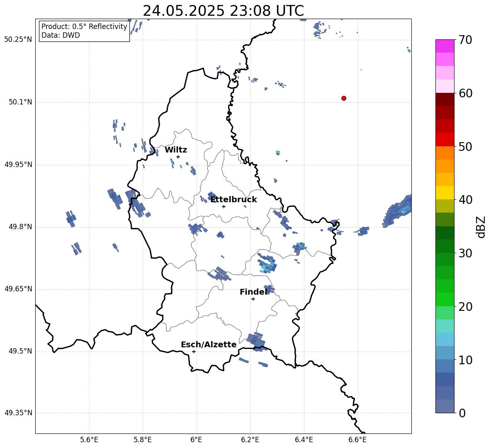Click the Findel city label
The height and width of the screenshot is (448, 491).
click(x=253, y=292)
